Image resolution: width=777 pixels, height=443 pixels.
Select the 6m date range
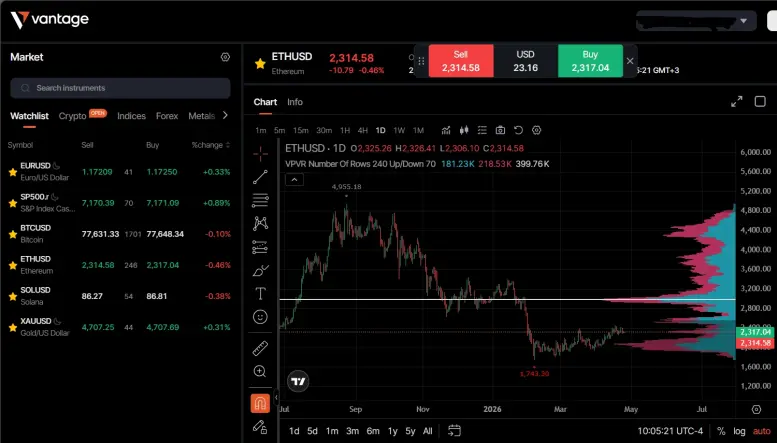pos(373,431)
